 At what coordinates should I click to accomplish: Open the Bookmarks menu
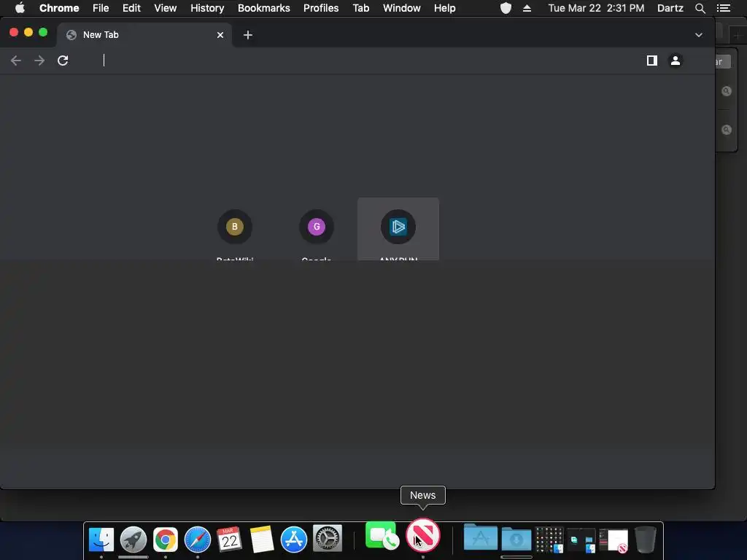pyautogui.click(x=264, y=8)
